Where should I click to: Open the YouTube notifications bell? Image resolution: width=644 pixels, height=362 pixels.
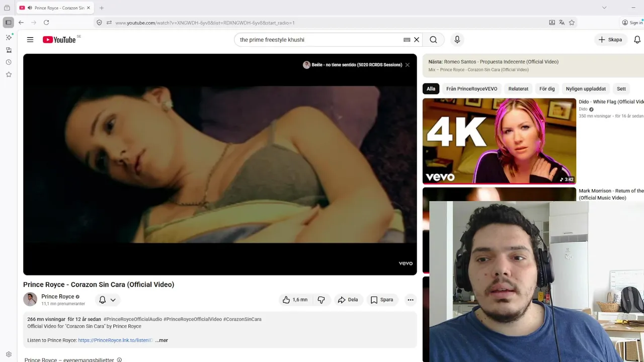coord(637,40)
